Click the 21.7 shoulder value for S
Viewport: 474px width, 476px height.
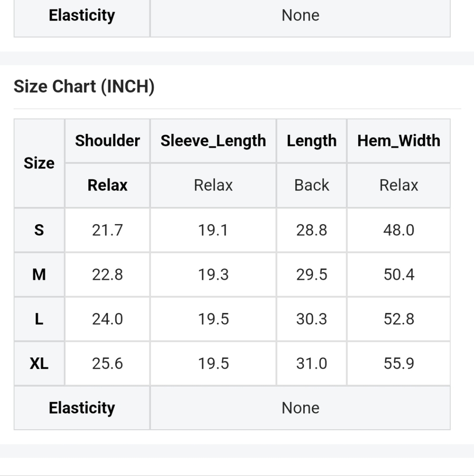108,230
